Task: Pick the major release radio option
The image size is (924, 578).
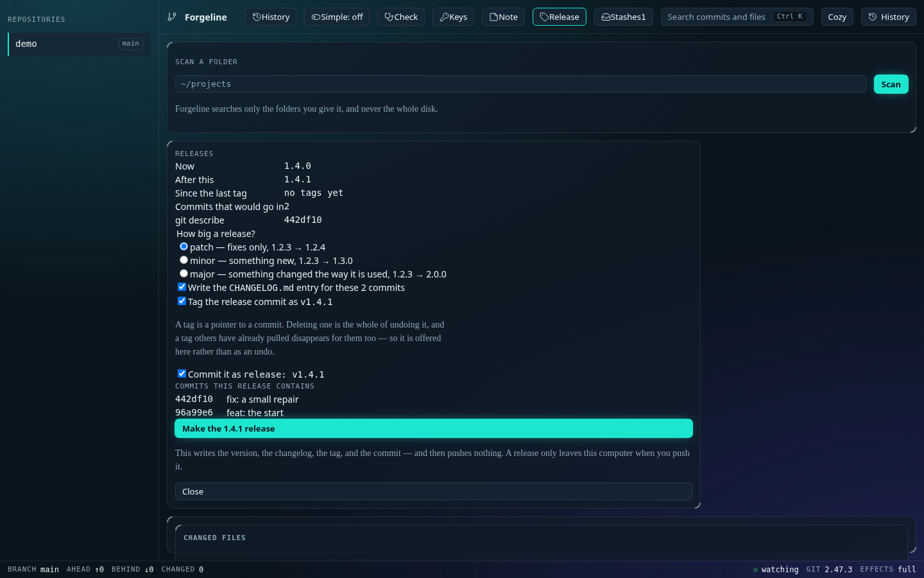Action: click(x=184, y=274)
